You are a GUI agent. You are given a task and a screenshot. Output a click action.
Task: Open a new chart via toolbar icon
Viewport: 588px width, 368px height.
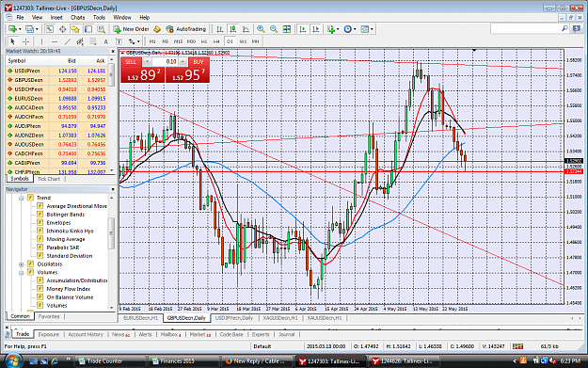pyautogui.click(x=12, y=29)
